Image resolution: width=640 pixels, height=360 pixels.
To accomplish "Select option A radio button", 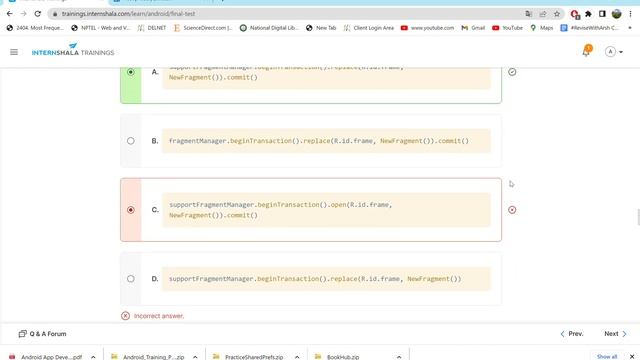I will [131, 72].
